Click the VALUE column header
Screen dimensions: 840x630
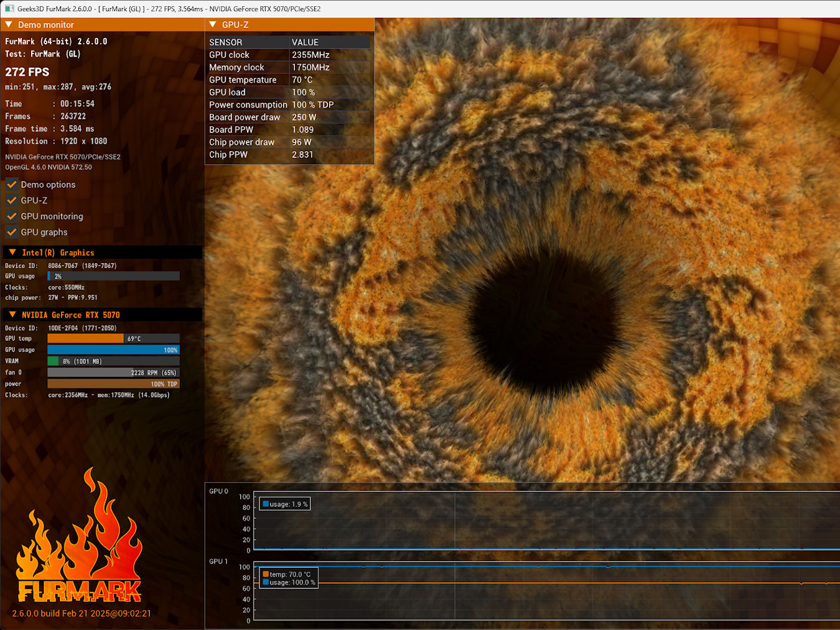click(305, 42)
